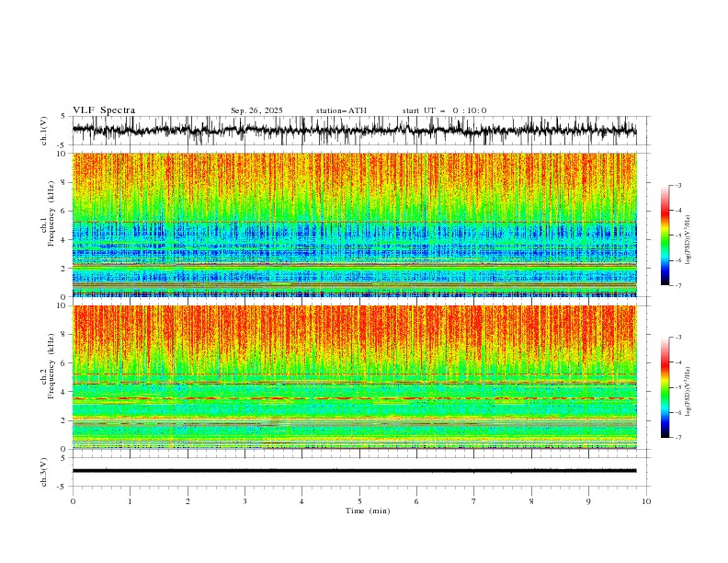Click the time axis tick label '3'

pos(245,501)
